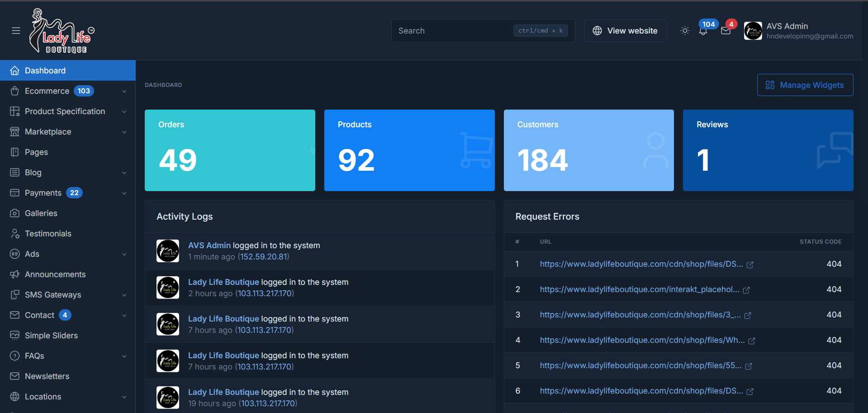This screenshot has width=868, height=413.
Task: Open the Galleries menu item
Action: [x=41, y=213]
